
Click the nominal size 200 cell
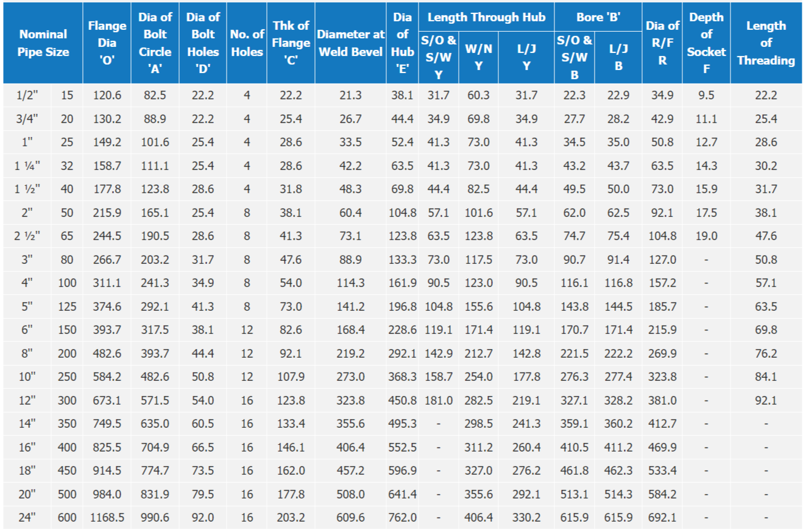click(67, 353)
